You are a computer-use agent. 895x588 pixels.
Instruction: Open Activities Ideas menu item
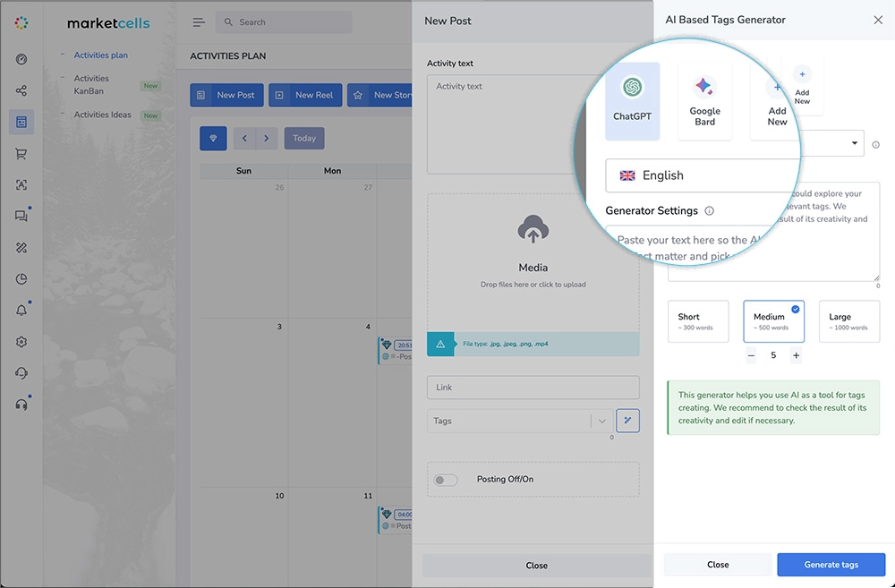pos(102,115)
